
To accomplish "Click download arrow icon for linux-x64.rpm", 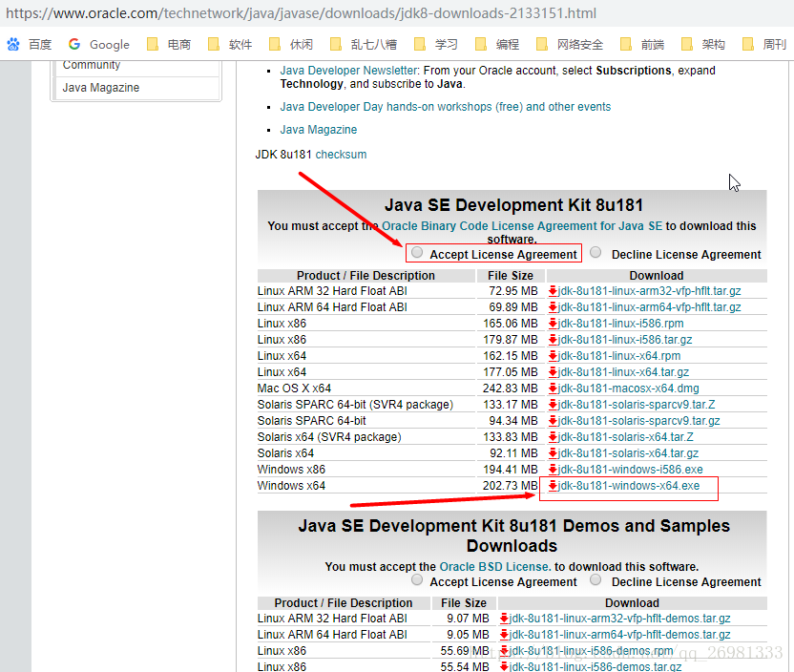I will click(x=553, y=356).
